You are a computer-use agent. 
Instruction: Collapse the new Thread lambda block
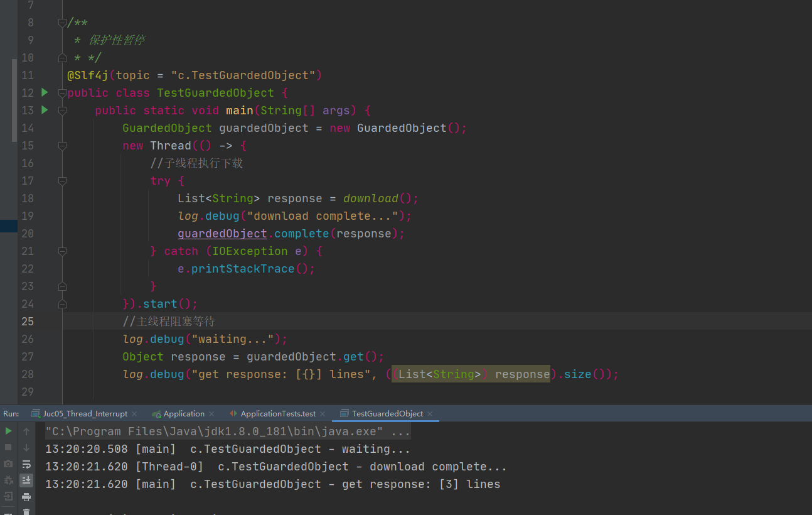point(62,146)
